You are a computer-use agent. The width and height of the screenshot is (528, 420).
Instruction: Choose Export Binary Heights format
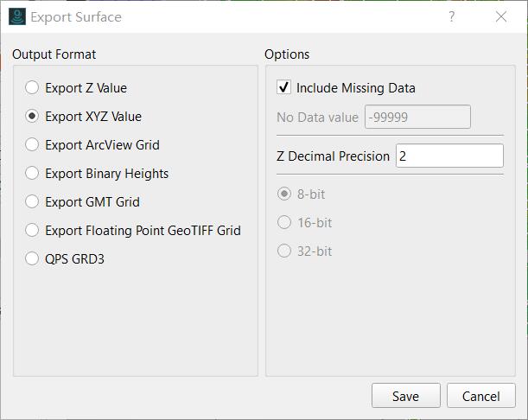point(32,174)
